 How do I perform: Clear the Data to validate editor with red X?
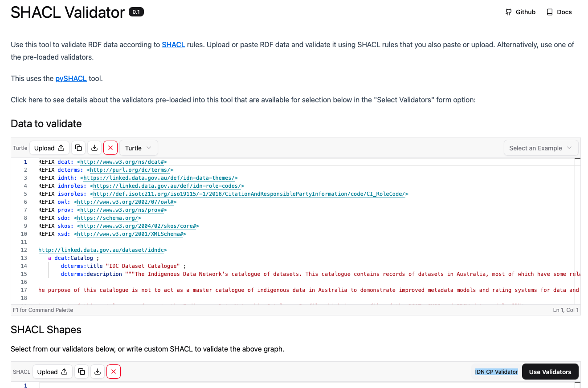click(110, 148)
